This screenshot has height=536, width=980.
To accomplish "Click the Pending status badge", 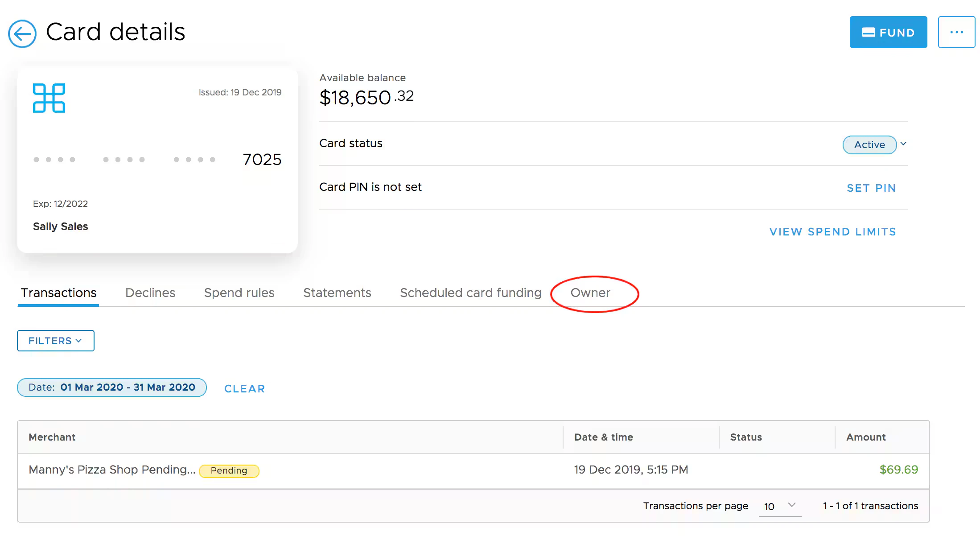I will click(229, 470).
